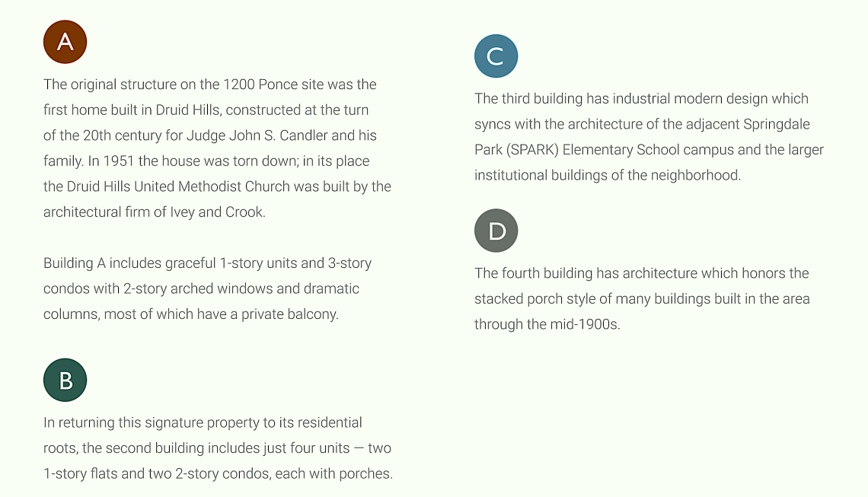Screen dimensions: 868x497
Task: Click the dark green circle B icon
Action: 65,380
